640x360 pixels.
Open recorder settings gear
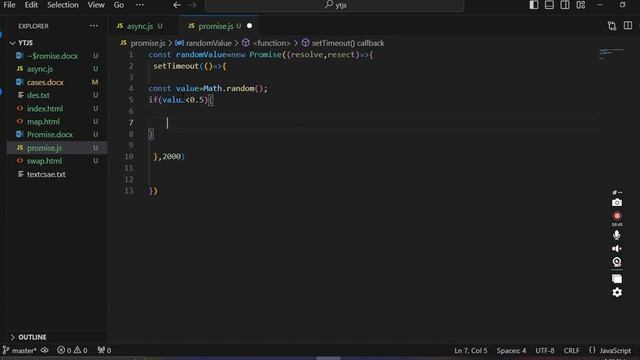[x=617, y=292]
